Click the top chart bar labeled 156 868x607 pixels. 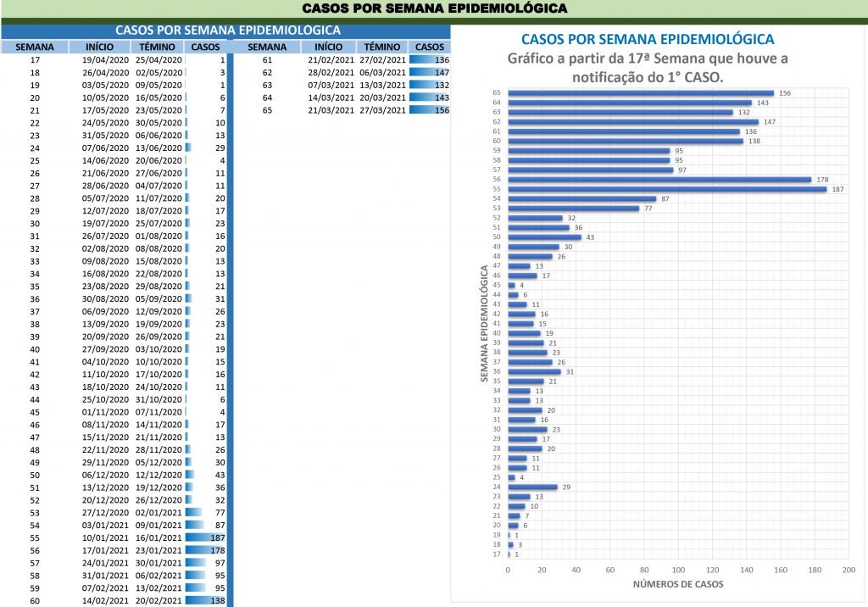[x=640, y=93]
